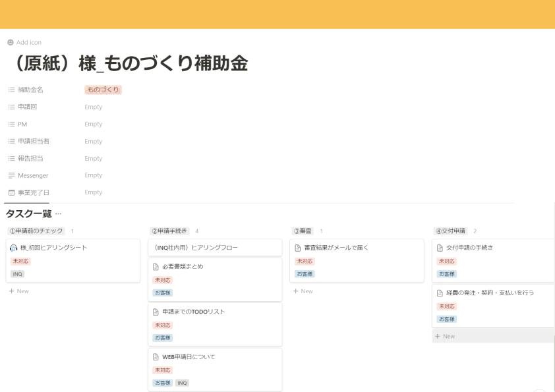This screenshot has width=555, height=392.
Task: Click the PM property list icon
Action: [x=11, y=124]
